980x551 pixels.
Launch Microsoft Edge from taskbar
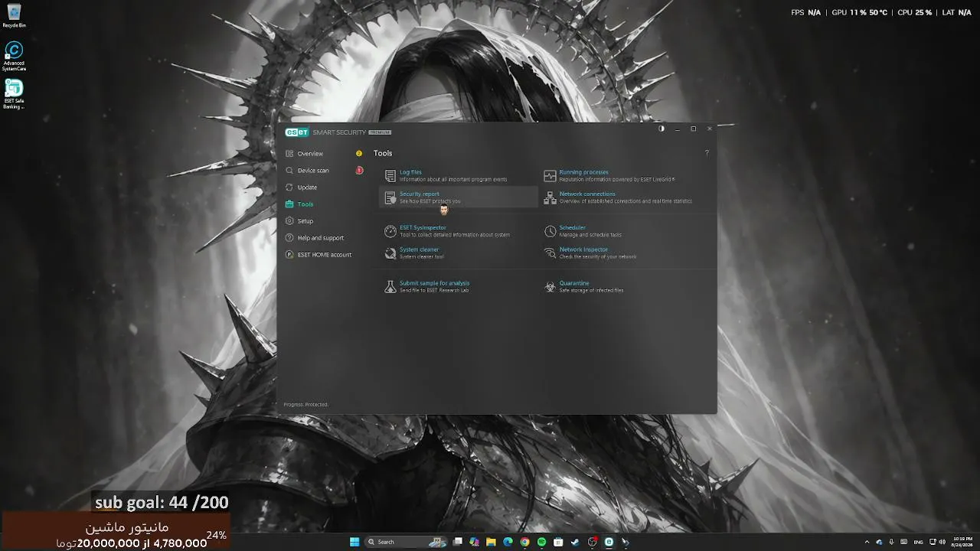(508, 542)
